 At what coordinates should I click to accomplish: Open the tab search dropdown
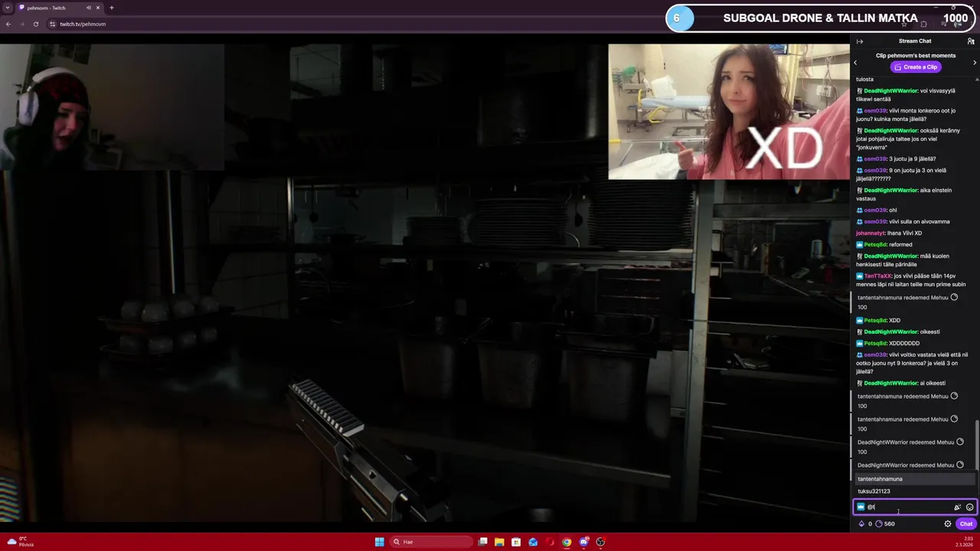point(8,8)
